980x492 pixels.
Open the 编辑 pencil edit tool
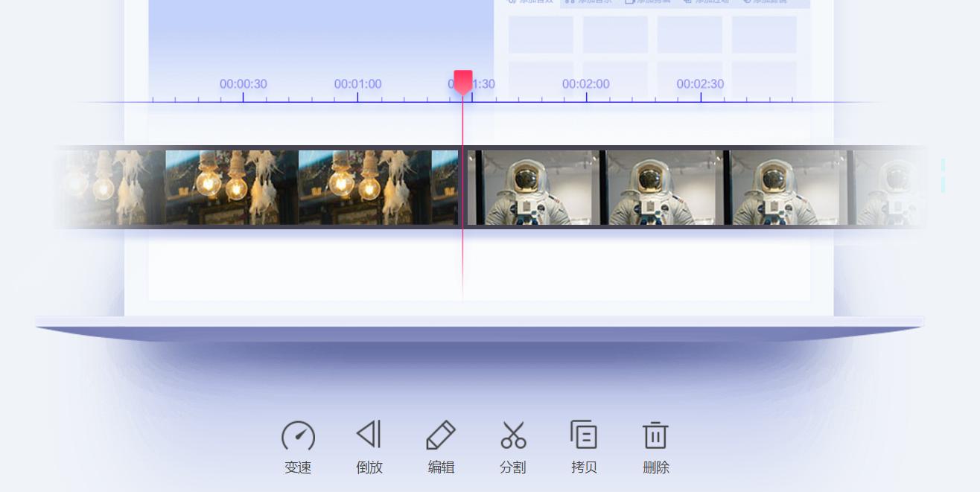(x=441, y=434)
